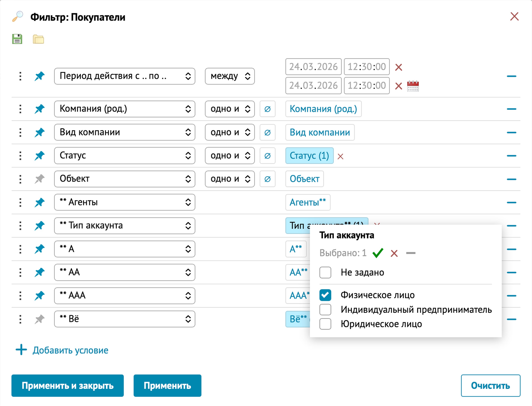Open the calendar date picker icon

[413, 86]
